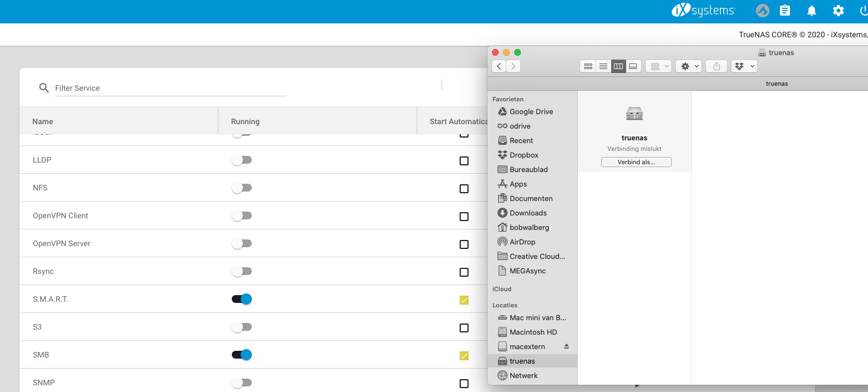Open the Dropbox toolbar dropdown in Finder

point(744,66)
